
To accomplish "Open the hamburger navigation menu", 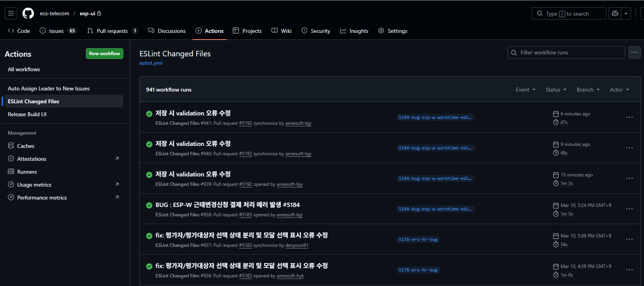I will (x=11, y=13).
